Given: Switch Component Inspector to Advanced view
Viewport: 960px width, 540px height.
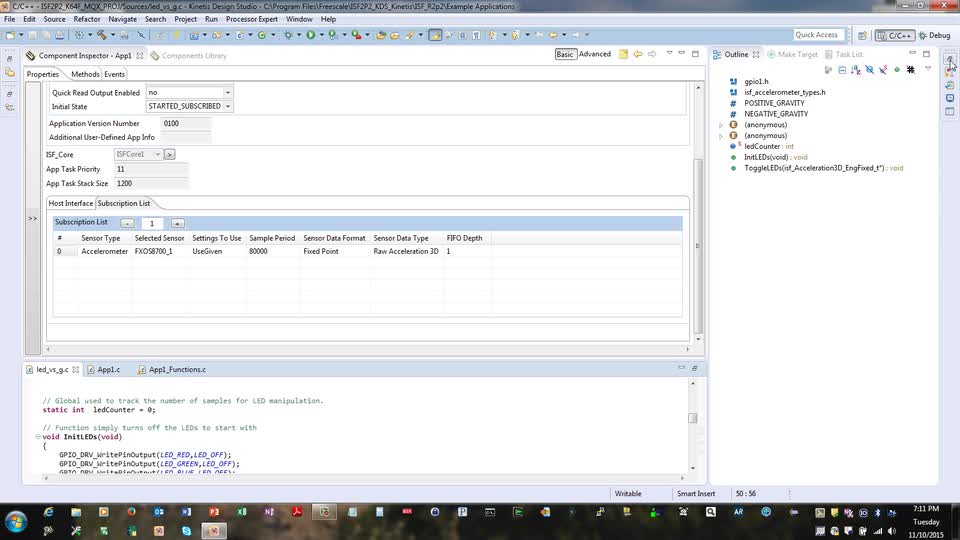Looking at the screenshot, I should pos(594,54).
